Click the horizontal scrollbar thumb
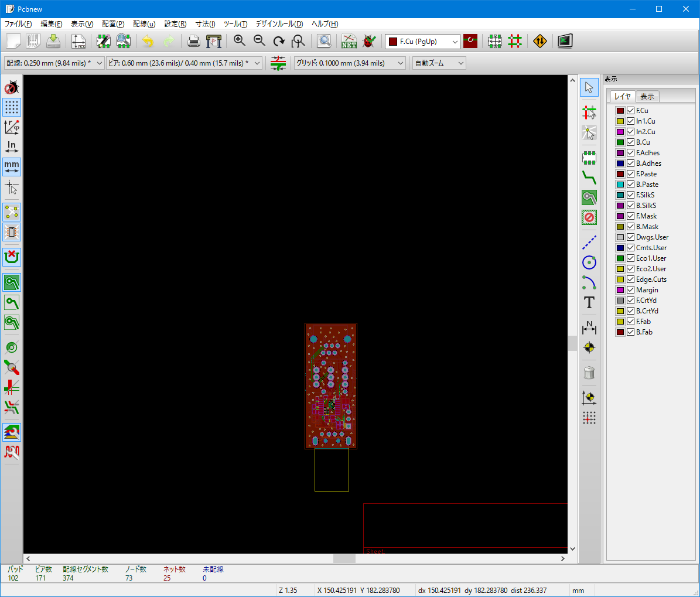Screen dimensions: 700x597 (x=344, y=558)
